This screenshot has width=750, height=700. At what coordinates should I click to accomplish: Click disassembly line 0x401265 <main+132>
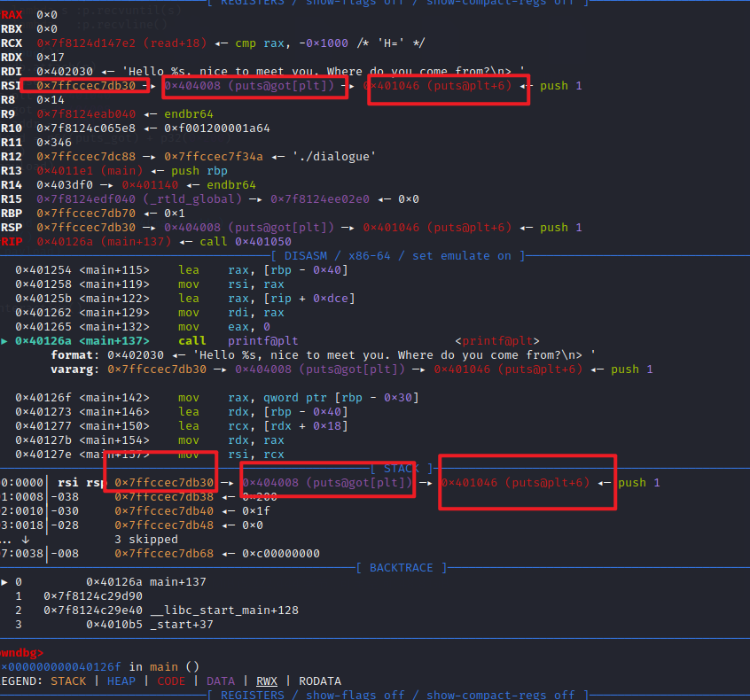click(143, 327)
